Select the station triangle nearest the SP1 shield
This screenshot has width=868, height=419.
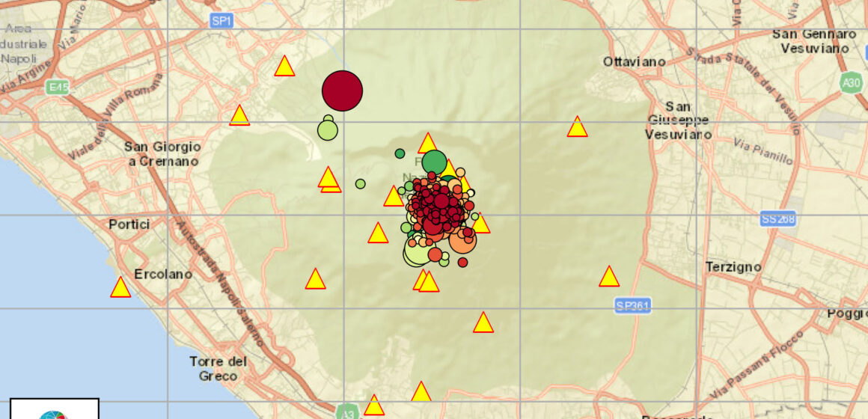click(284, 66)
